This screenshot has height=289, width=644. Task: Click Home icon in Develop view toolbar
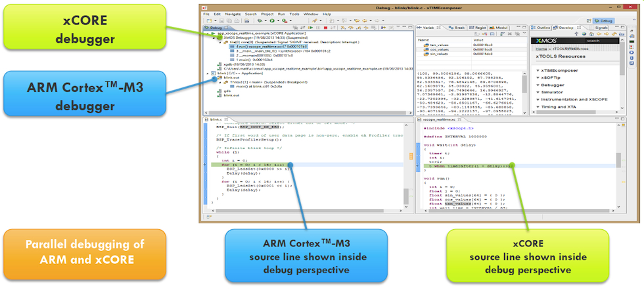point(591,33)
